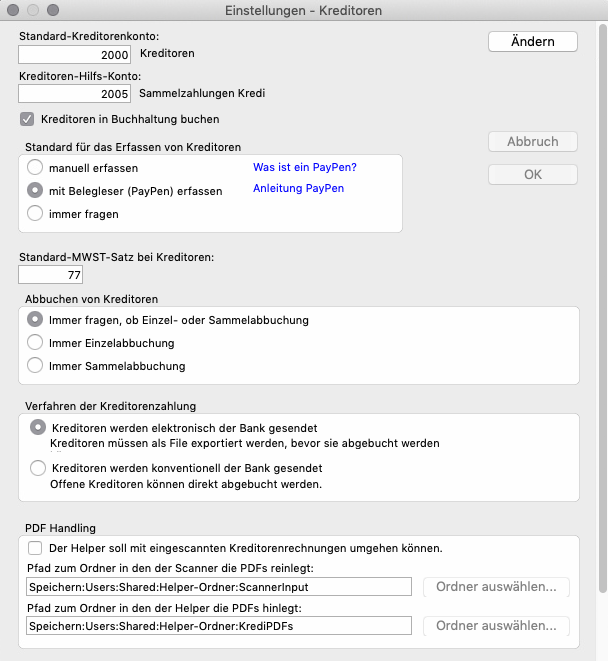Click the Abbruch button
The height and width of the screenshot is (661, 608).
coord(533,142)
